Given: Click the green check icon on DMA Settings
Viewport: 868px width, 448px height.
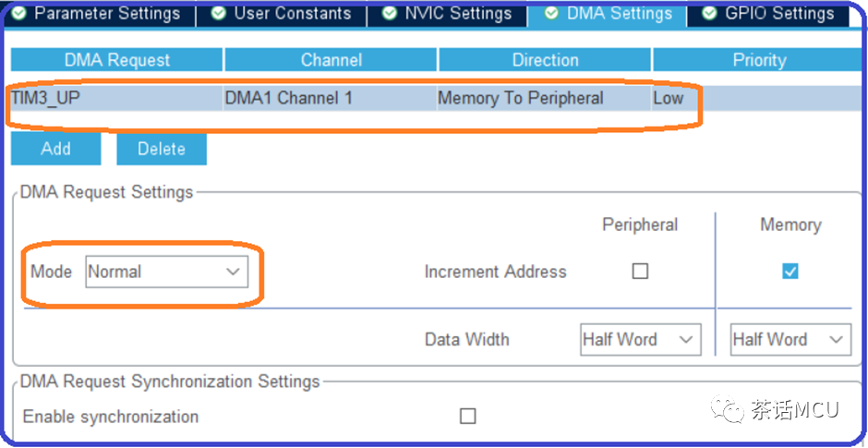Looking at the screenshot, I should pyautogui.click(x=551, y=13).
